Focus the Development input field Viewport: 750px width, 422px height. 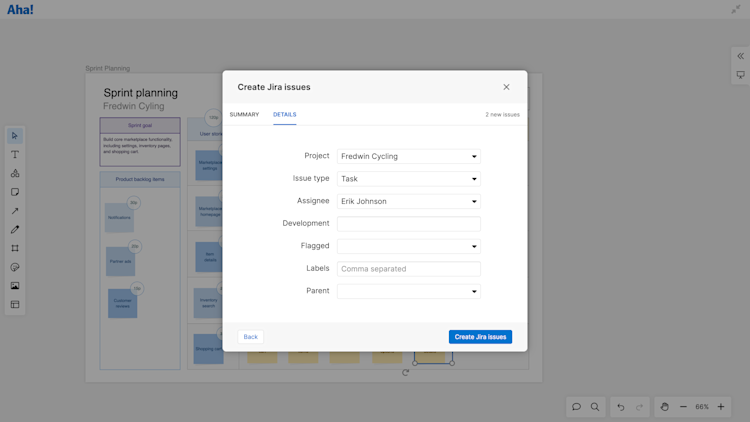[408, 224]
